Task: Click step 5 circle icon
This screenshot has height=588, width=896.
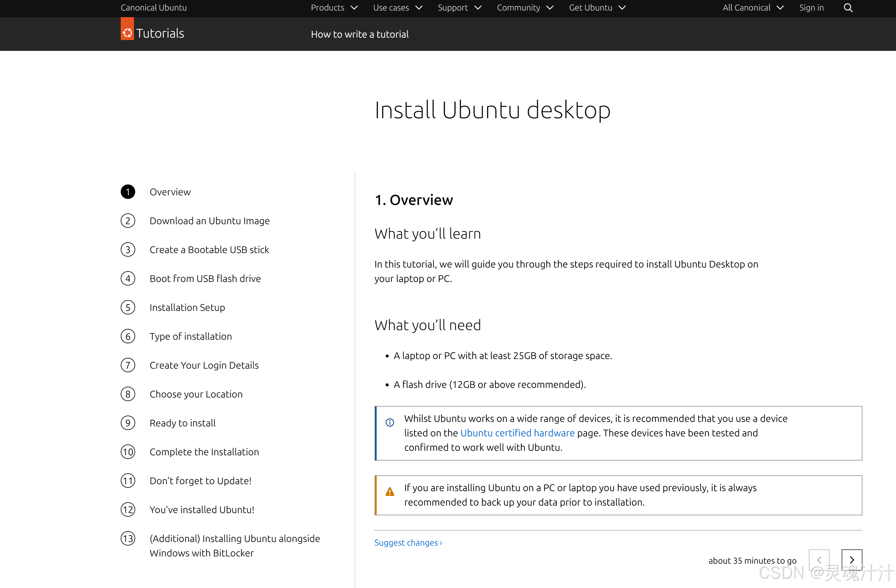Action: pyautogui.click(x=128, y=307)
